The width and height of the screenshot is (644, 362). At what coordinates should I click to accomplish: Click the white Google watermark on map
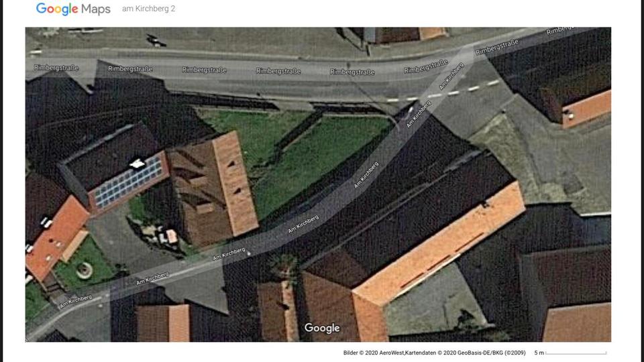point(322,328)
